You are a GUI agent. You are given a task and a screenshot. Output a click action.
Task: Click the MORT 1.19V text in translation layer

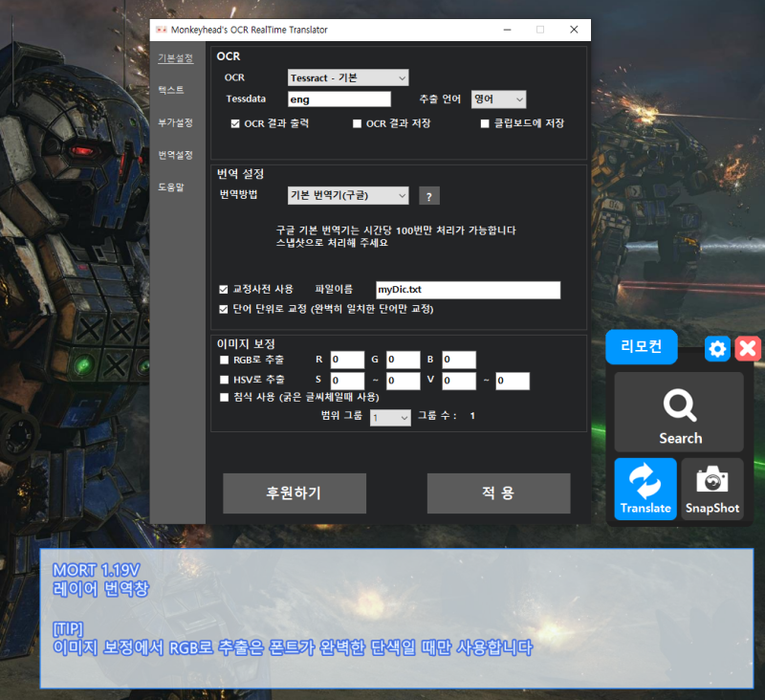tap(97, 570)
